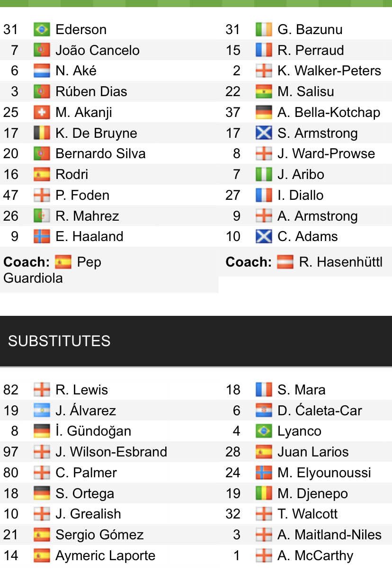Open player J. Ward-Prowse
The image size is (392, 572).
(326, 154)
